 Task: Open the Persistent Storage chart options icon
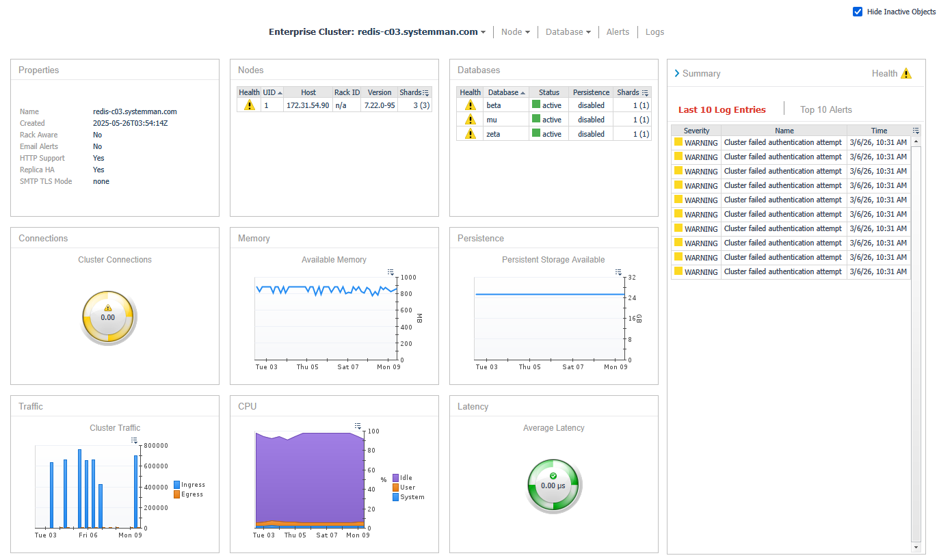coord(618,272)
